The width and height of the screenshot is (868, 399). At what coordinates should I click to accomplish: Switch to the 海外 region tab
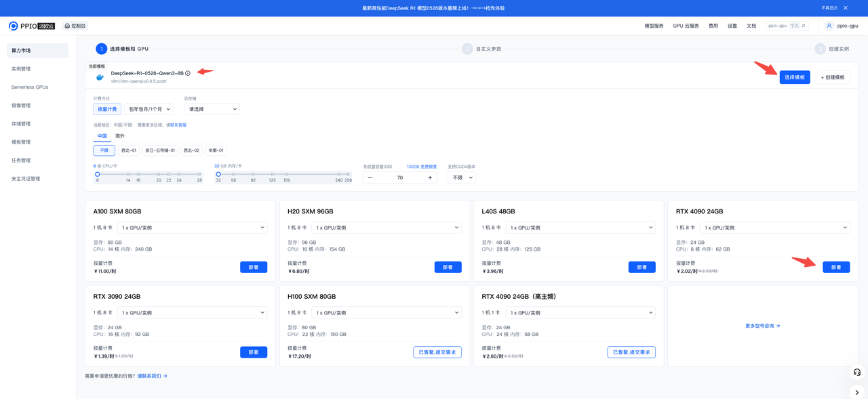(120, 136)
